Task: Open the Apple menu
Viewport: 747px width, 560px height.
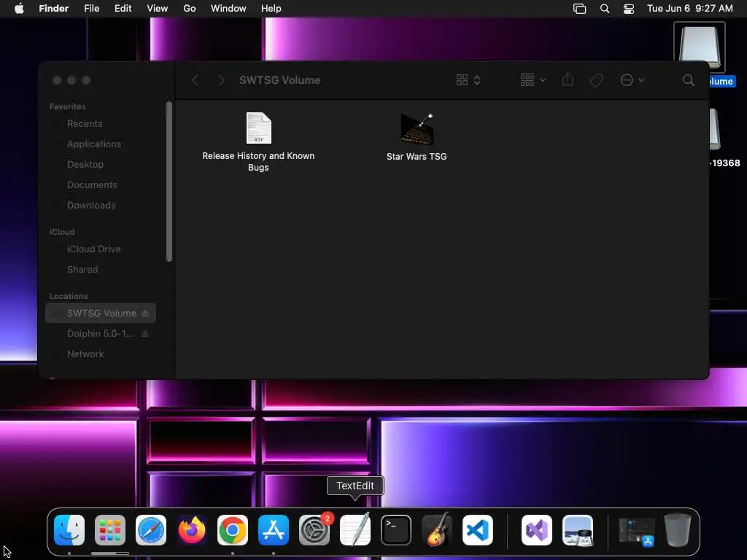Action: 19,9
